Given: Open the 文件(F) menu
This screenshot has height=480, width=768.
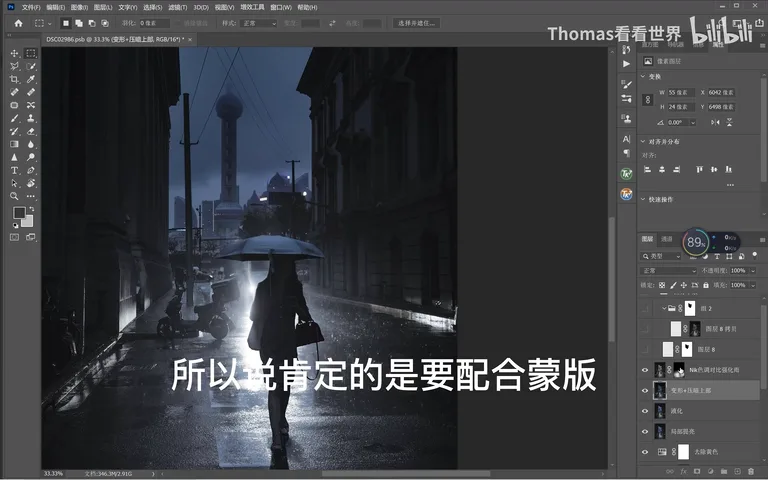Looking at the screenshot, I should click(31, 7).
